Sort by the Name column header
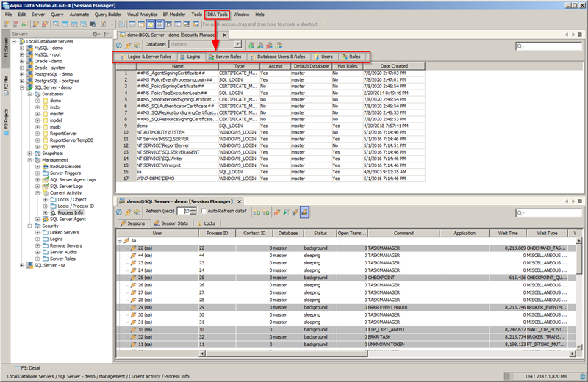 click(x=177, y=66)
